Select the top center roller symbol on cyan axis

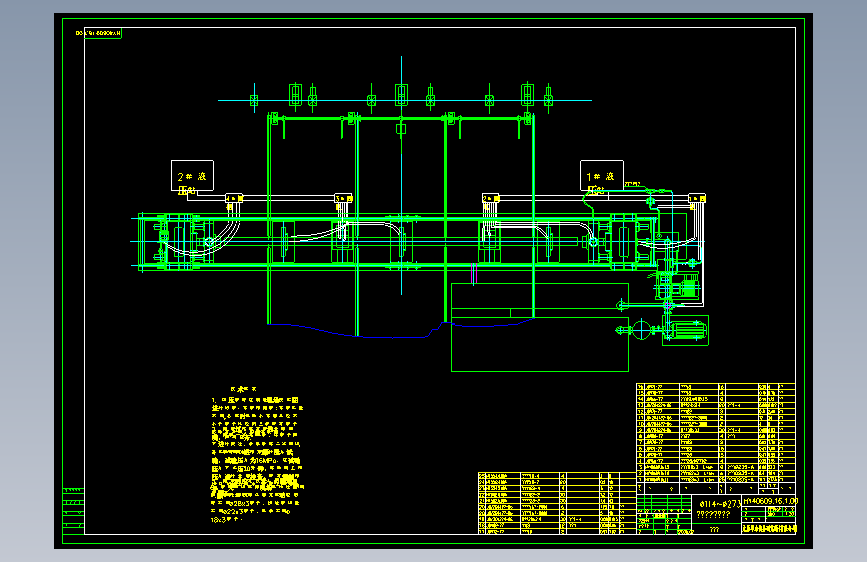pos(401,95)
